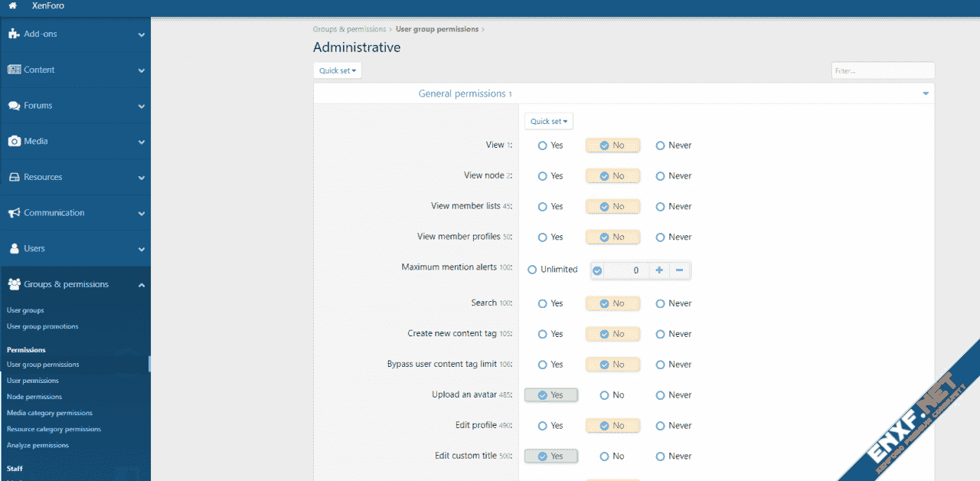Screen dimensions: 980x481
Task: Click the Media camera icon
Action: pyautogui.click(x=14, y=142)
